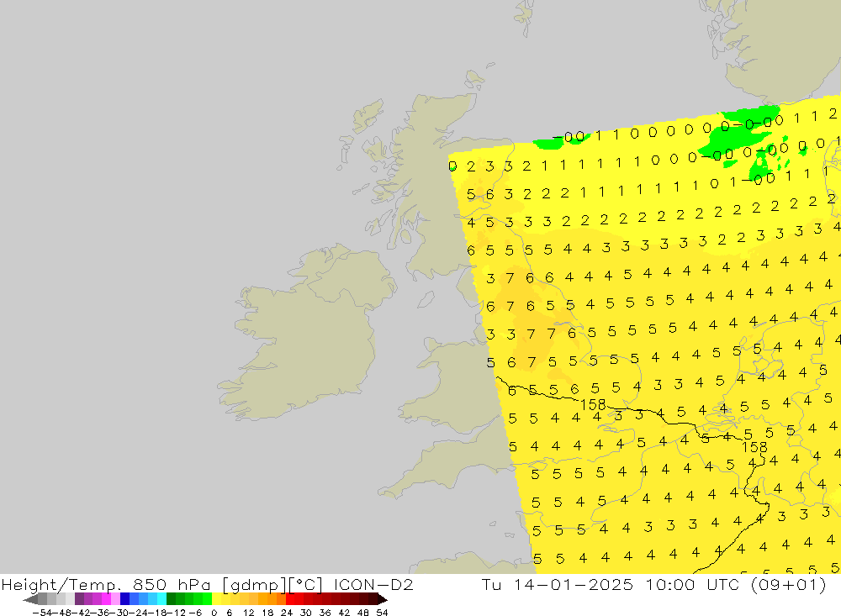Click the gray left arrow of color scale
Viewport: 841px width, 616px height.
tap(30, 599)
